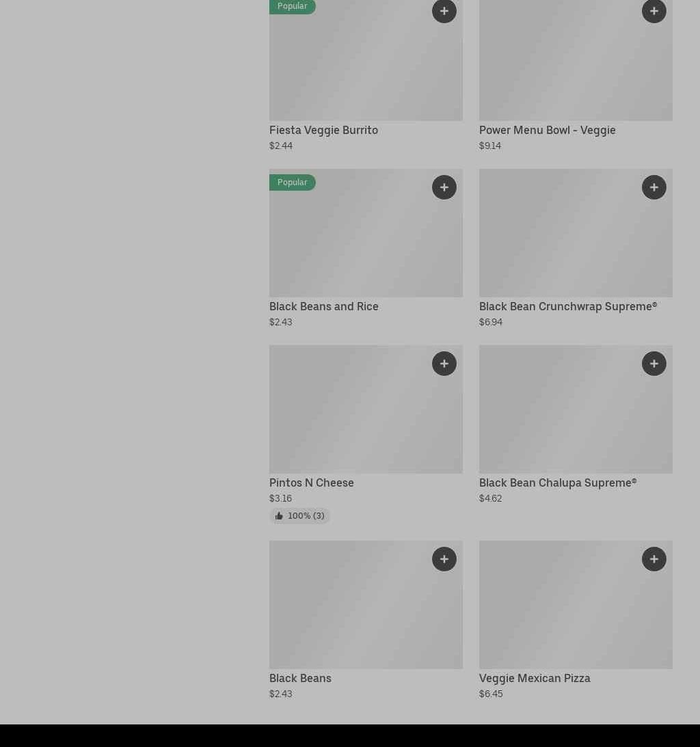The height and width of the screenshot is (747, 700).
Task: Open Pintos N Cheese photo thumbnail
Action: tap(366, 416)
